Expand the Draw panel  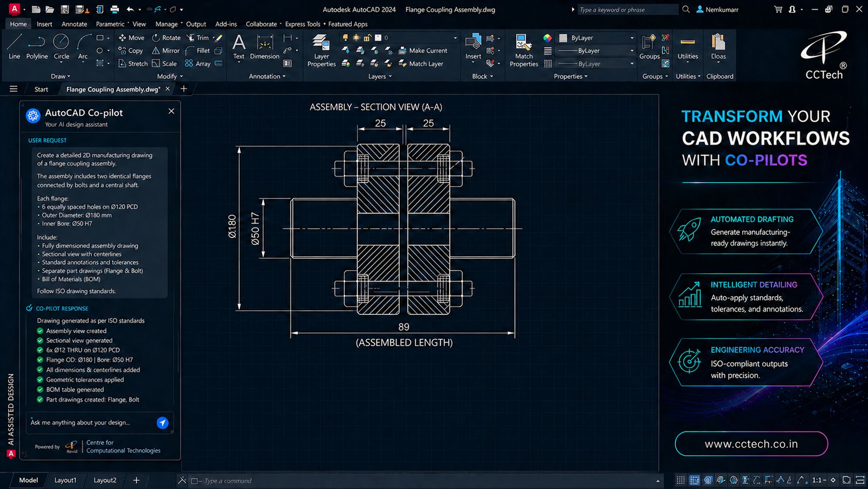coord(61,76)
